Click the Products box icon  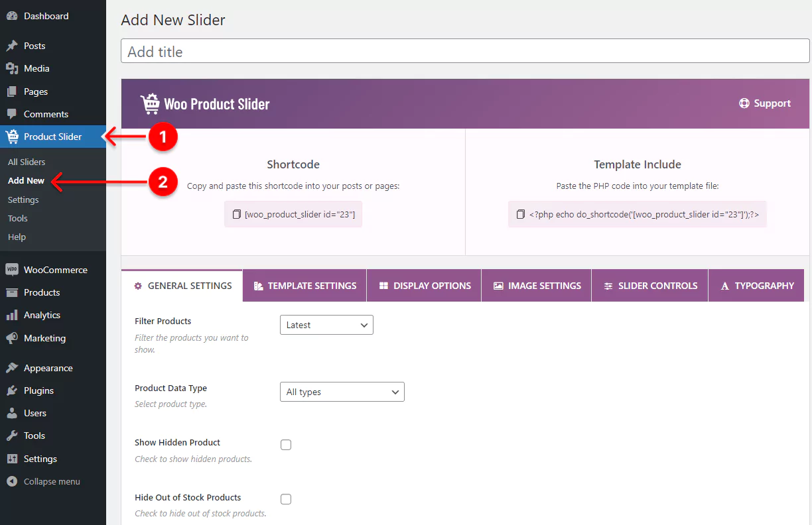point(12,292)
